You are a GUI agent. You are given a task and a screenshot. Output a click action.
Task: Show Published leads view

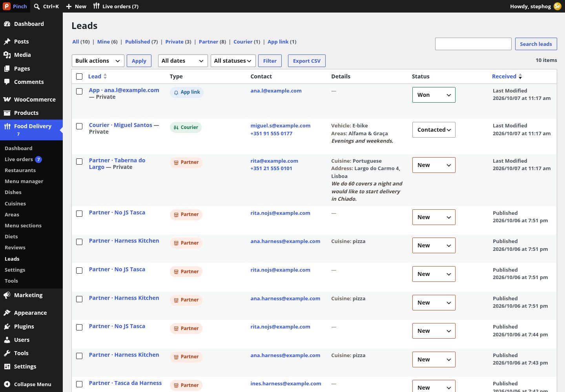click(138, 42)
